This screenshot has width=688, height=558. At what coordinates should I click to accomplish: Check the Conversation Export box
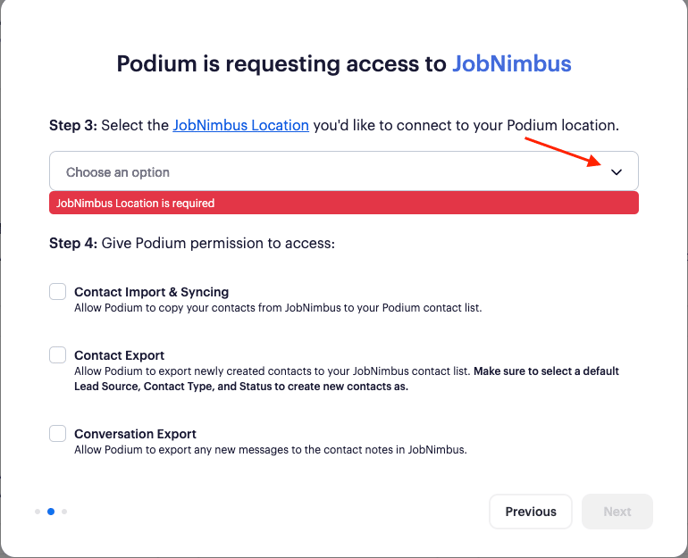click(57, 433)
